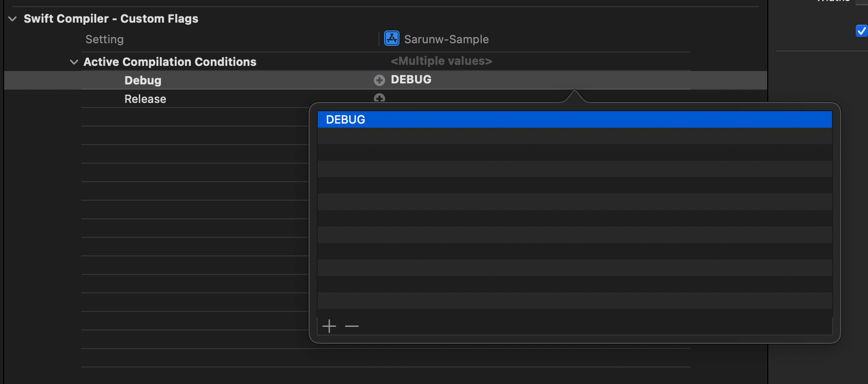This screenshot has width=868, height=384.
Task: Select the Active Compilation Conditions setting name
Action: click(170, 62)
